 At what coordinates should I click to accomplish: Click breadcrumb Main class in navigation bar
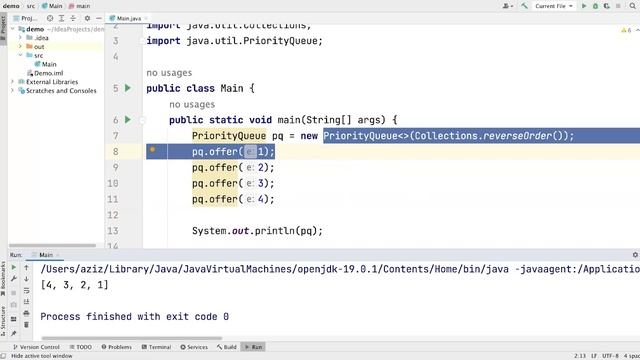point(52,6)
